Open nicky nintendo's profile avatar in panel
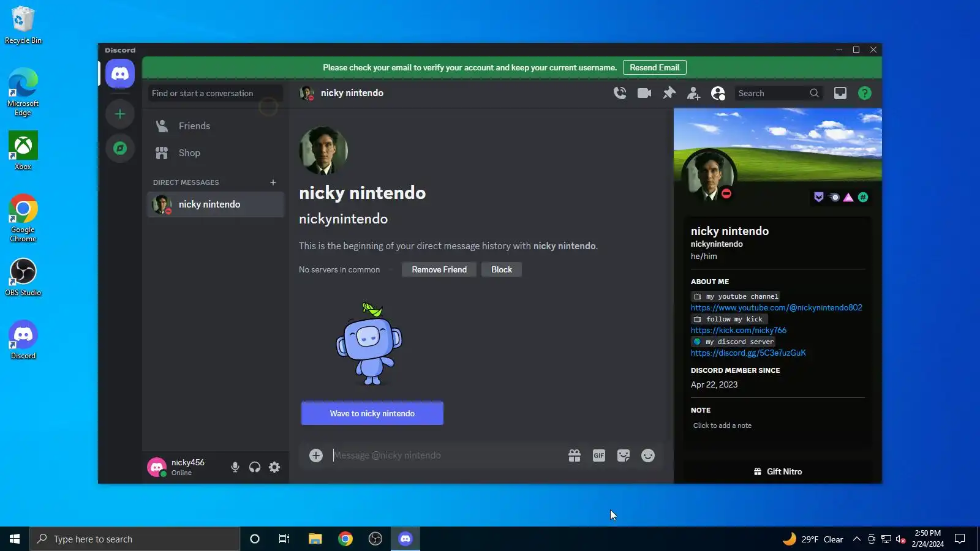Screen dimensions: 980x551 709,176
